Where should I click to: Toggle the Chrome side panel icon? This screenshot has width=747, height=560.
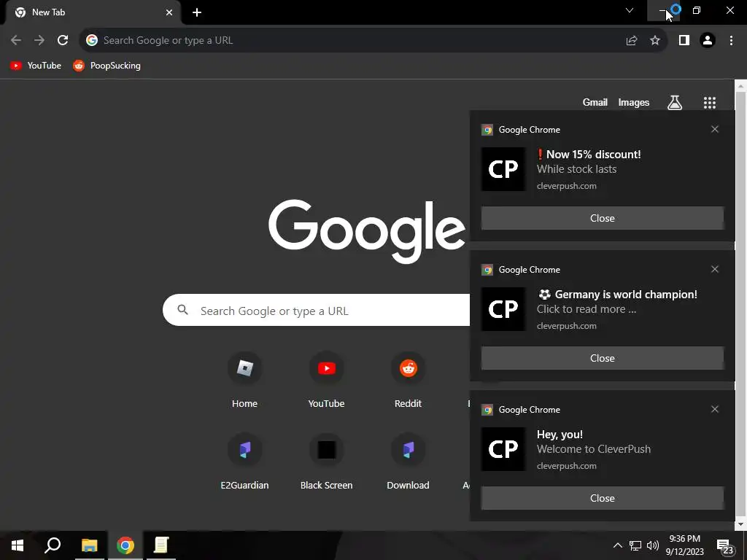pyautogui.click(x=684, y=41)
